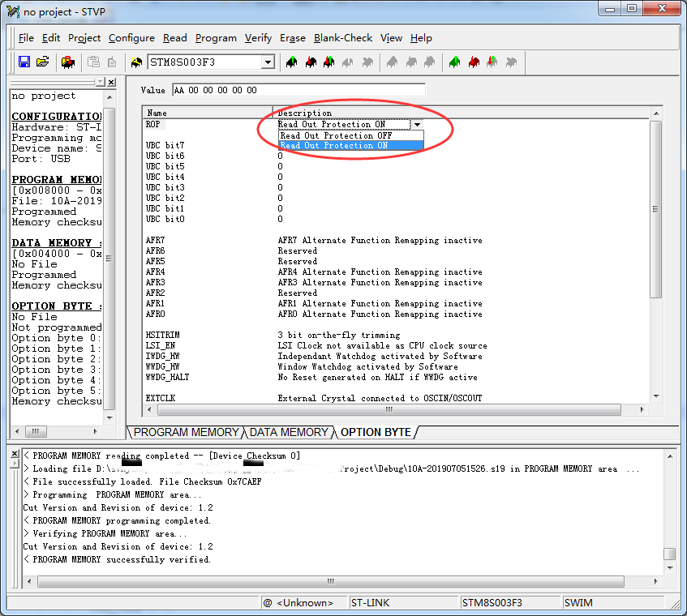Open the STM8S003F3 device selector dropdown
687x616 pixels.
pos(268,62)
